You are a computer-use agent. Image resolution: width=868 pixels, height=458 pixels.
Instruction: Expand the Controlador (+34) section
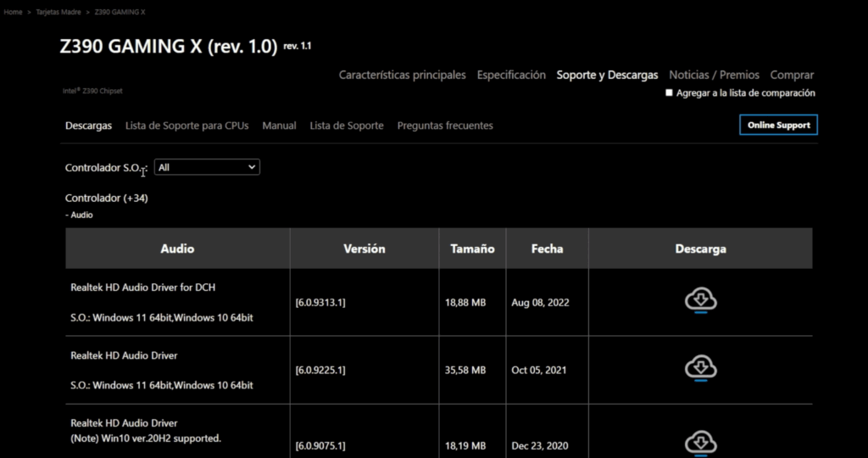click(106, 198)
